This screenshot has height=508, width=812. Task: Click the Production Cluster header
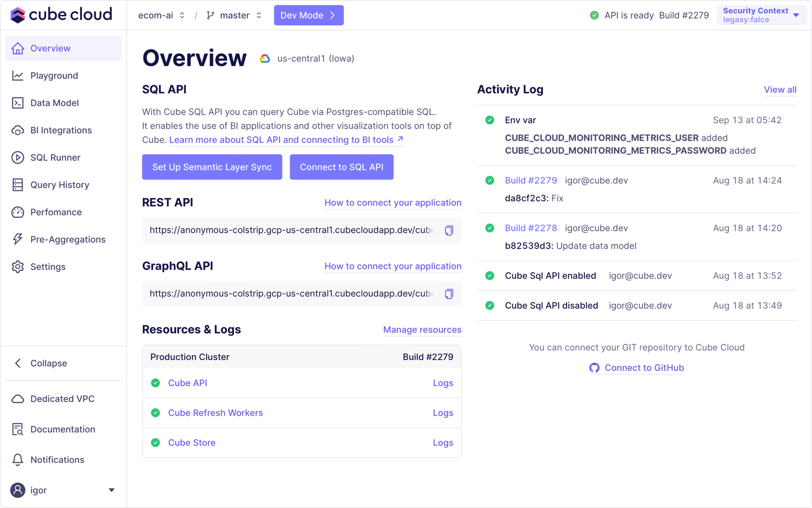302,357
